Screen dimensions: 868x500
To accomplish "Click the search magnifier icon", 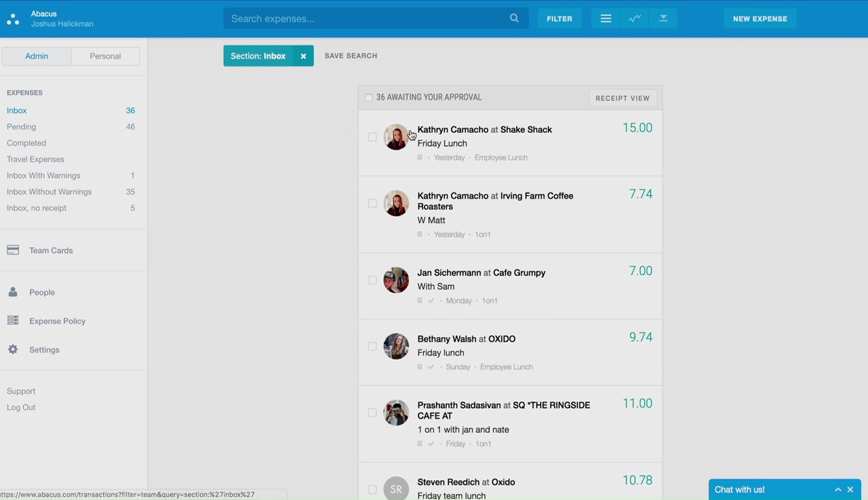I will tap(514, 18).
